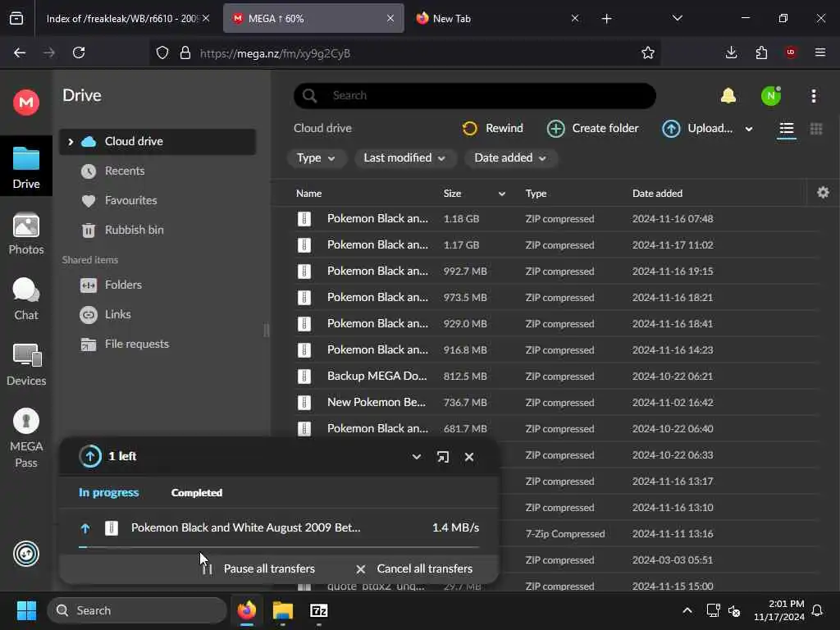840x630 pixels.
Task: Open 7-Zip from taskbar
Action: (319, 610)
